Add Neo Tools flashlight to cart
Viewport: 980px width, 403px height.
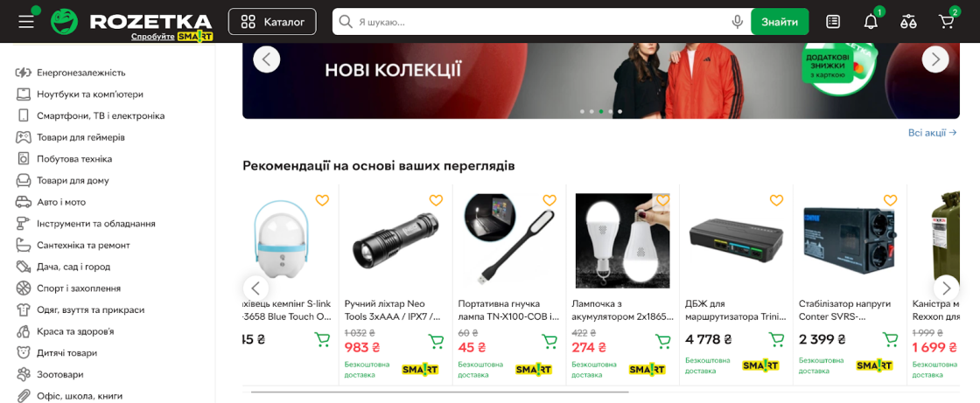436,341
